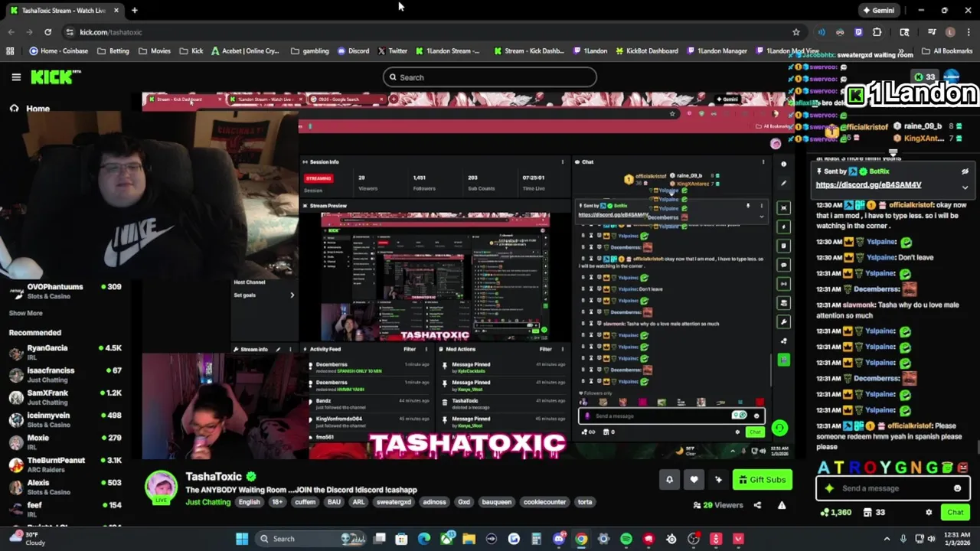Open the emoji picker in chat input
Screen dimensions: 980x551
coord(957,488)
